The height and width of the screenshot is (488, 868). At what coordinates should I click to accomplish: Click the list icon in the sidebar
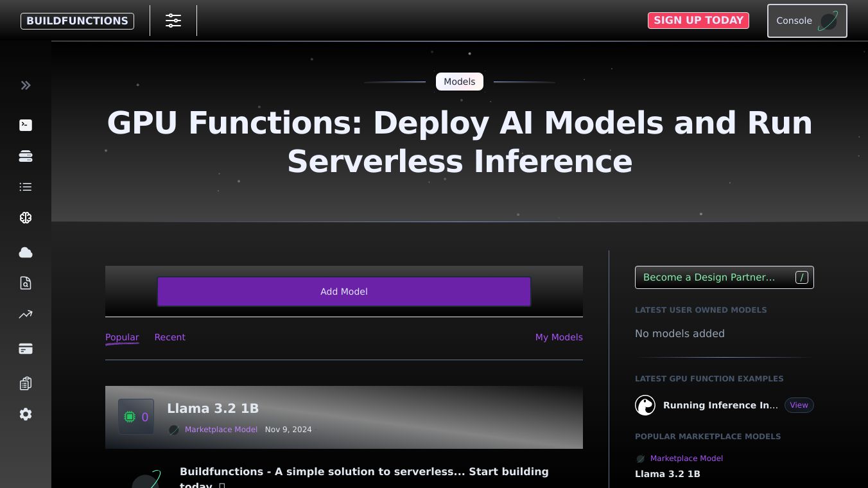coord(26,187)
